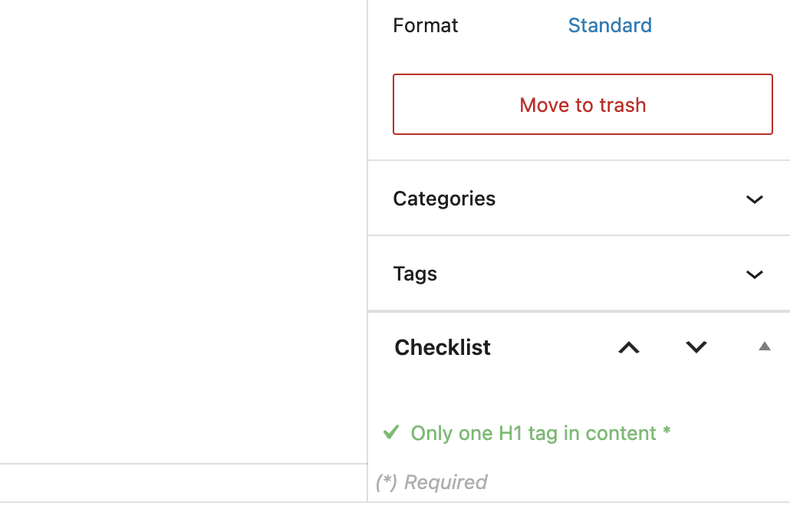790x532 pixels.
Task: Collapse the Checklist meta box via its triangle
Action: coord(764,346)
